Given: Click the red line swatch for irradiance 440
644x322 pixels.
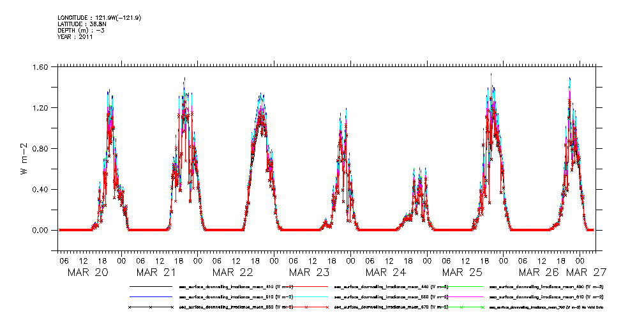Looking at the screenshot, I should pyautogui.click(x=305, y=287).
